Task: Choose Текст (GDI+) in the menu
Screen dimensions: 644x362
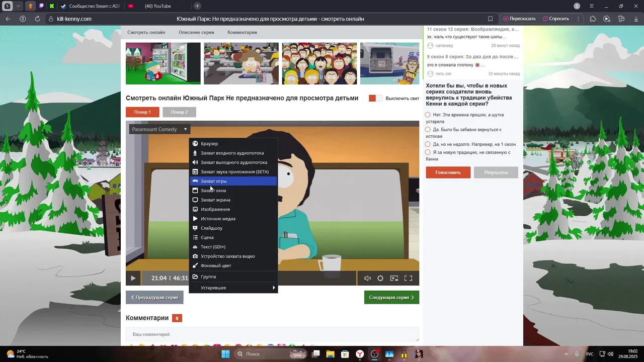Action: [x=233, y=247]
